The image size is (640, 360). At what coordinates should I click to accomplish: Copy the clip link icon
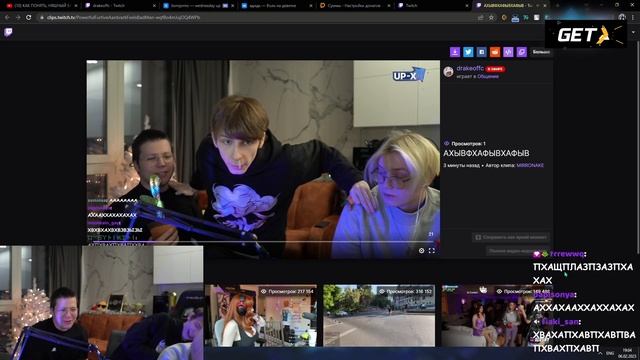[x=522, y=52]
